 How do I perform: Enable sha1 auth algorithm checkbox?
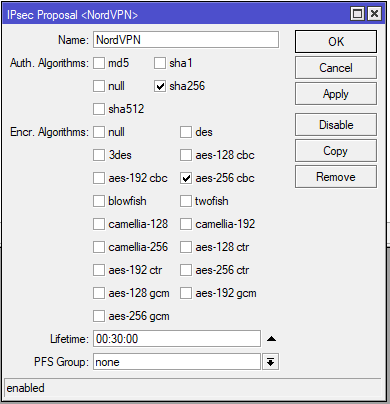pos(160,63)
